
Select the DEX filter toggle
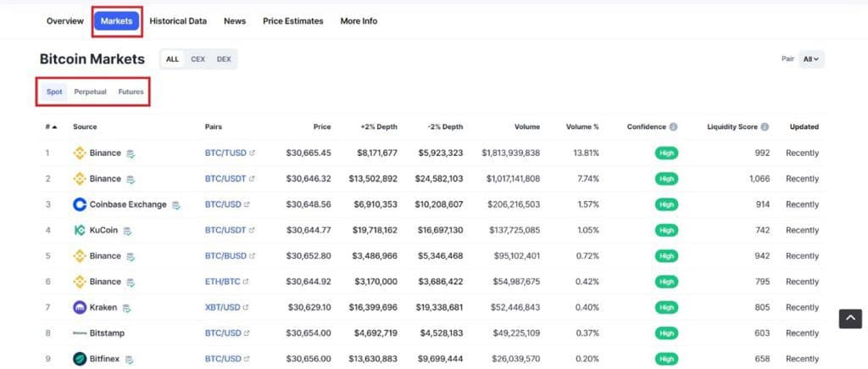[224, 59]
